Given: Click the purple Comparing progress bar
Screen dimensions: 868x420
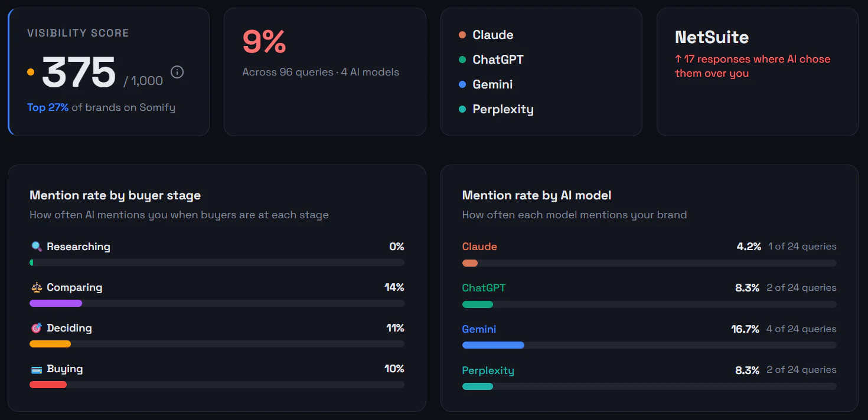Looking at the screenshot, I should tap(56, 303).
